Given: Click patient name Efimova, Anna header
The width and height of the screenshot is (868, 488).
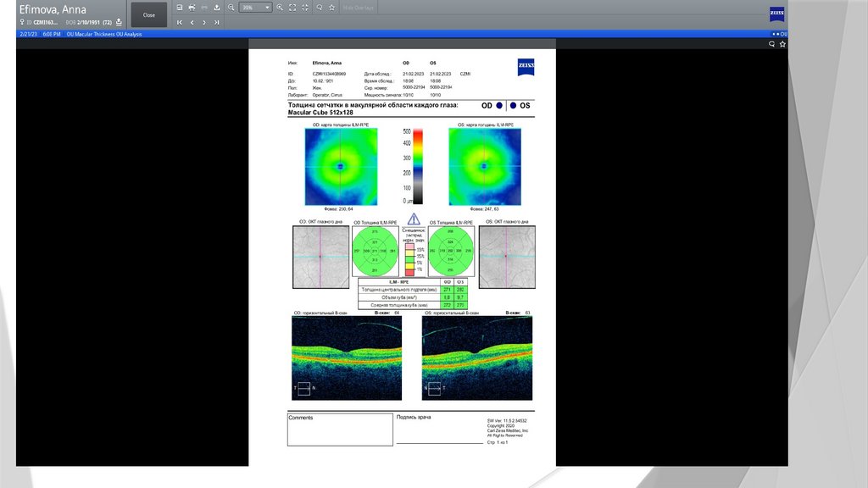Looking at the screenshot, I should 53,9.
